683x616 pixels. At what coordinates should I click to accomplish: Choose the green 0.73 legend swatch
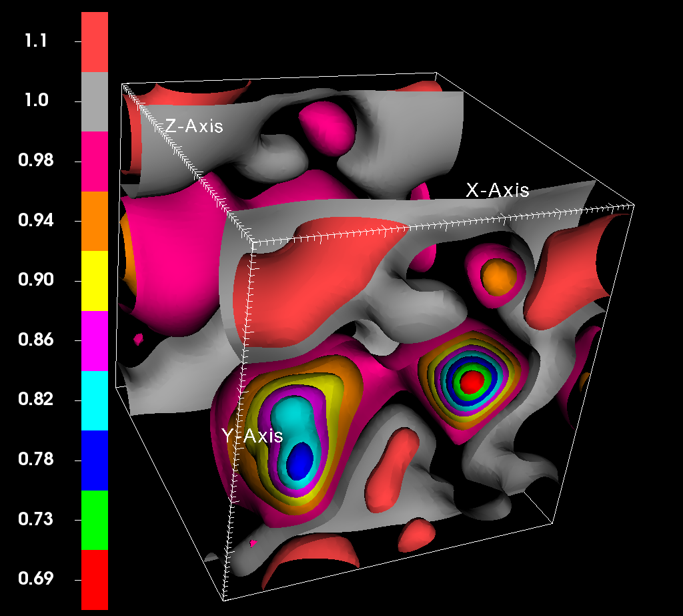click(95, 520)
